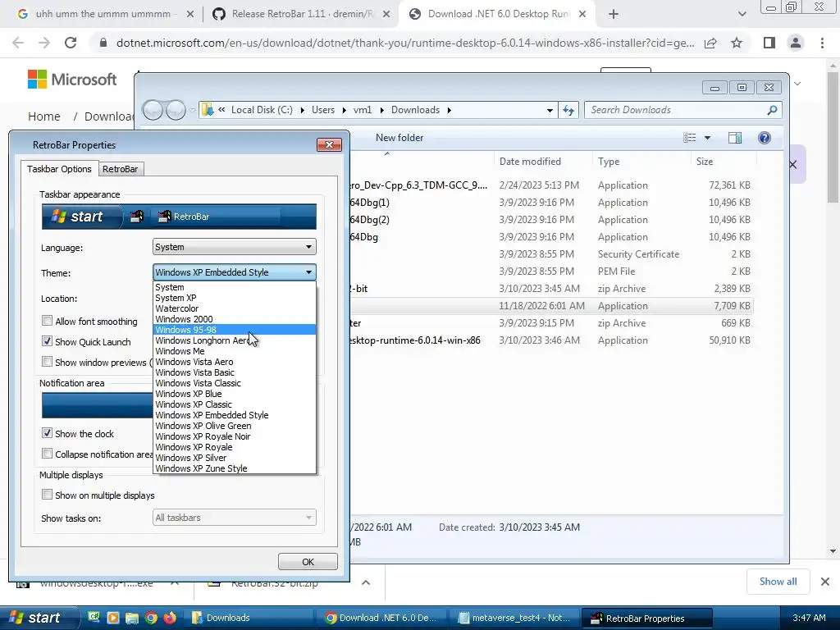
Task: Refresh the Explorer address bar
Action: pos(568,110)
